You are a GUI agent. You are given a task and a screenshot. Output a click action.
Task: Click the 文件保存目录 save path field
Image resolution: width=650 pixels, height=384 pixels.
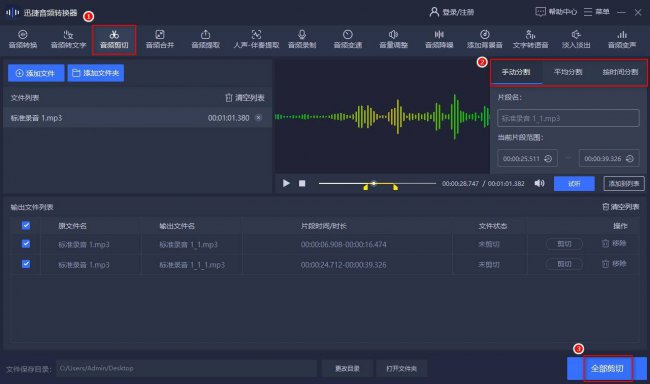[x=186, y=368]
